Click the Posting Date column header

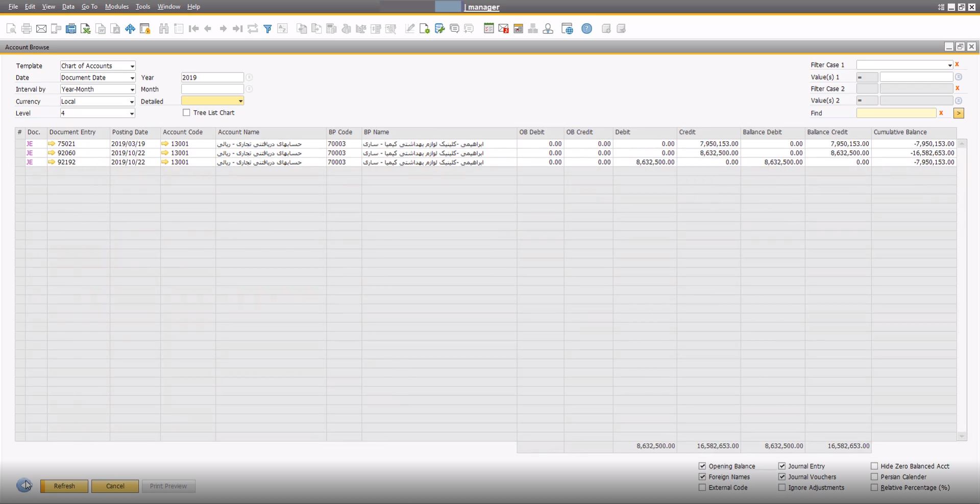coord(135,132)
